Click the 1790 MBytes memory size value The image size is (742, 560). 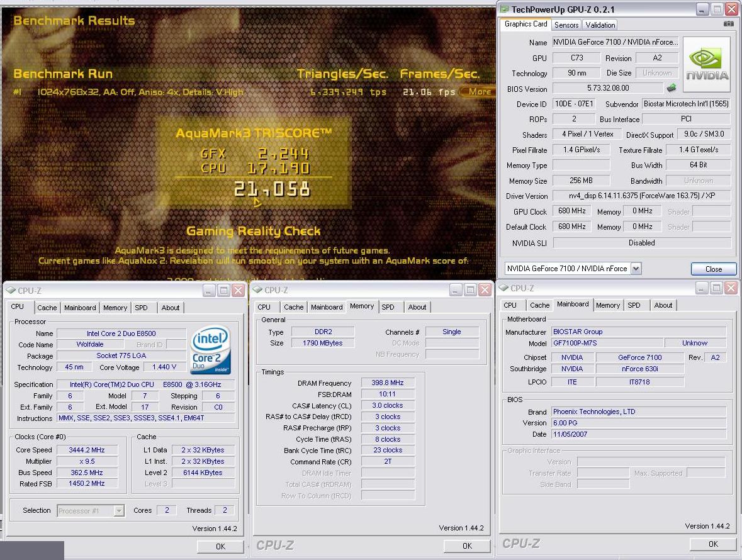(323, 343)
